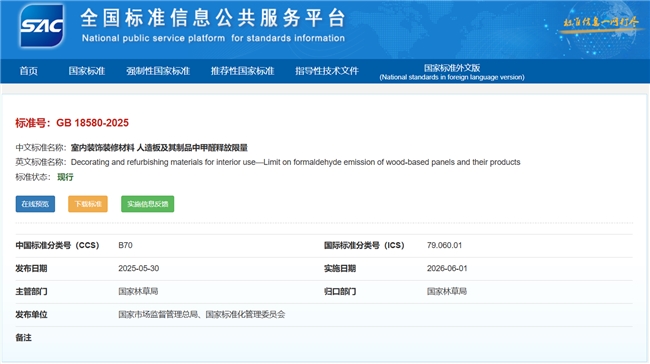Open the 首页 home menu item
Image resolution: width=650 pixels, height=364 pixels.
[x=29, y=71]
